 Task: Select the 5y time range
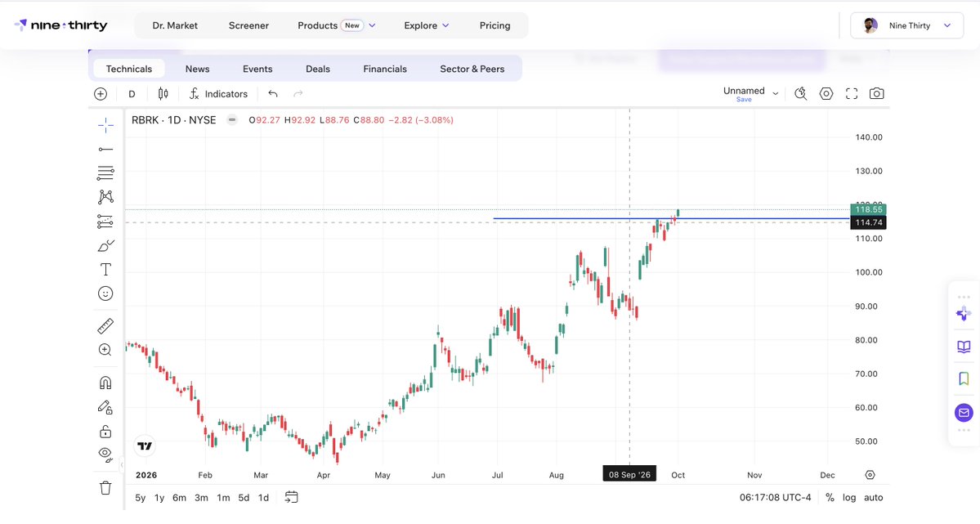click(x=140, y=498)
